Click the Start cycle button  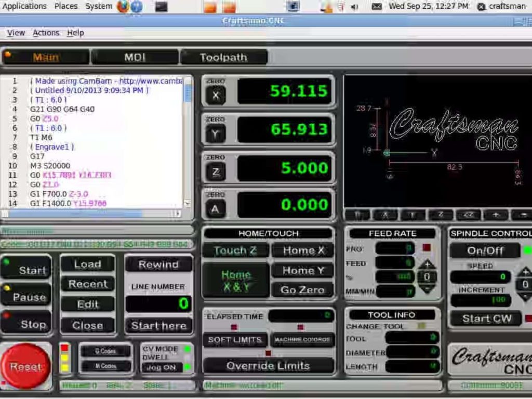pos(26,267)
